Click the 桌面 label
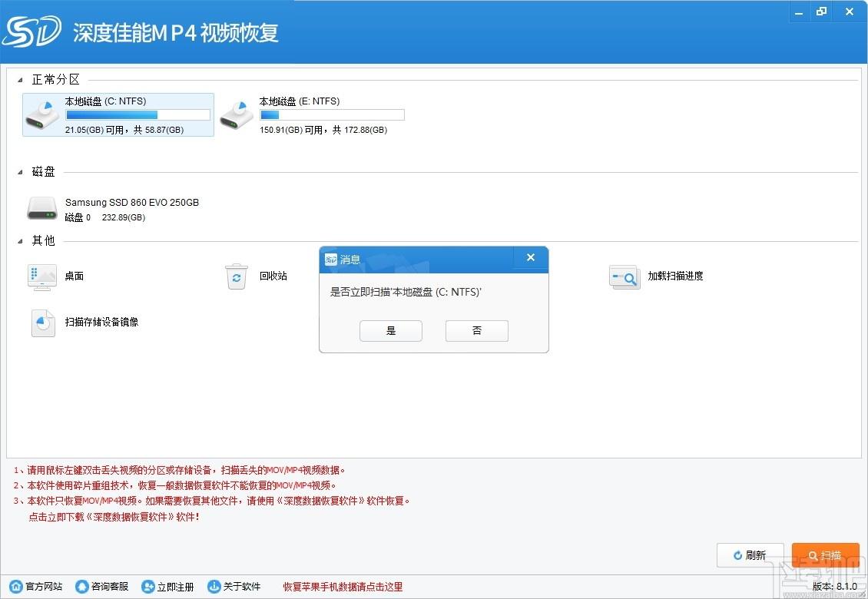 [75, 276]
